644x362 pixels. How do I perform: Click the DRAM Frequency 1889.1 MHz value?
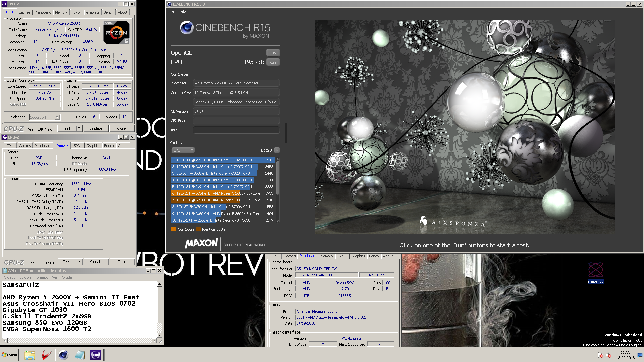click(81, 184)
